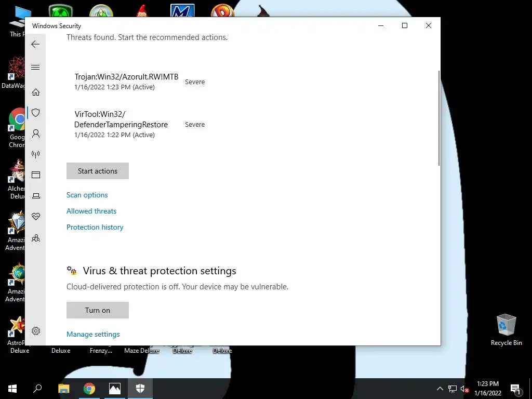Select the first Severe label for Azorult threat
The image size is (532, 399).
pos(195,82)
